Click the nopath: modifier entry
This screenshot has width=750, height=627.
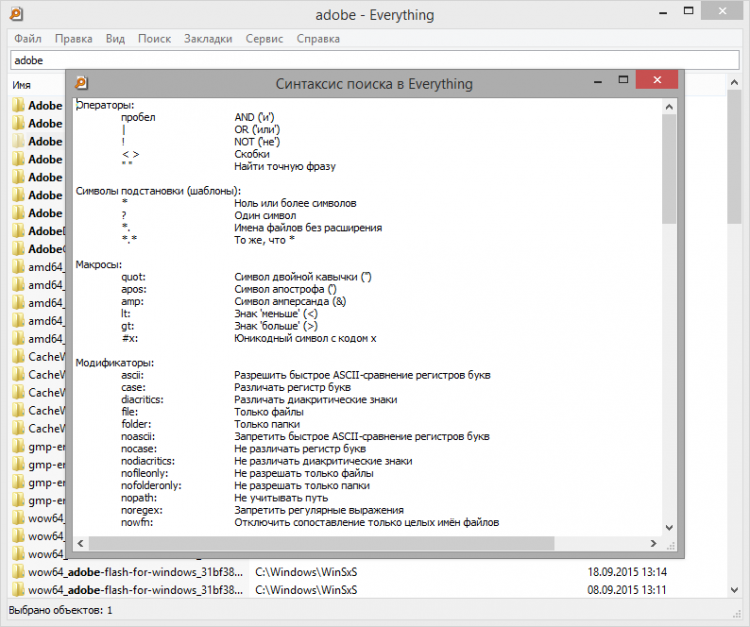coord(139,498)
